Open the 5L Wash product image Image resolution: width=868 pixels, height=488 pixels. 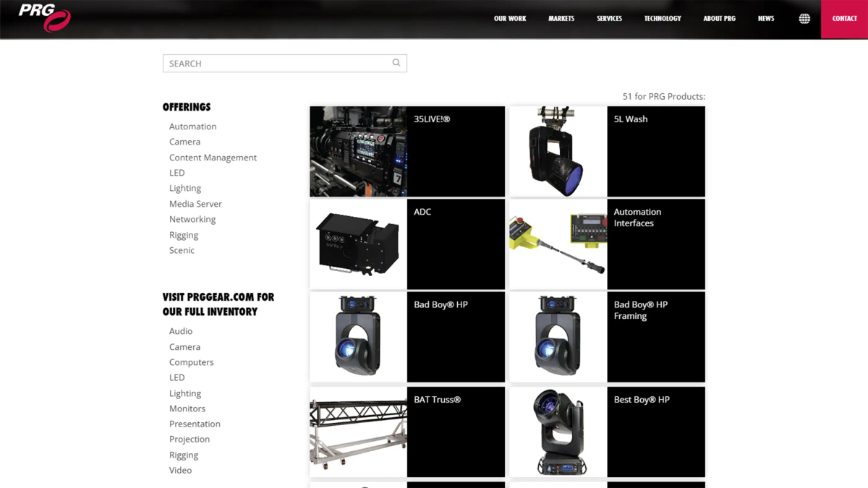[558, 152]
